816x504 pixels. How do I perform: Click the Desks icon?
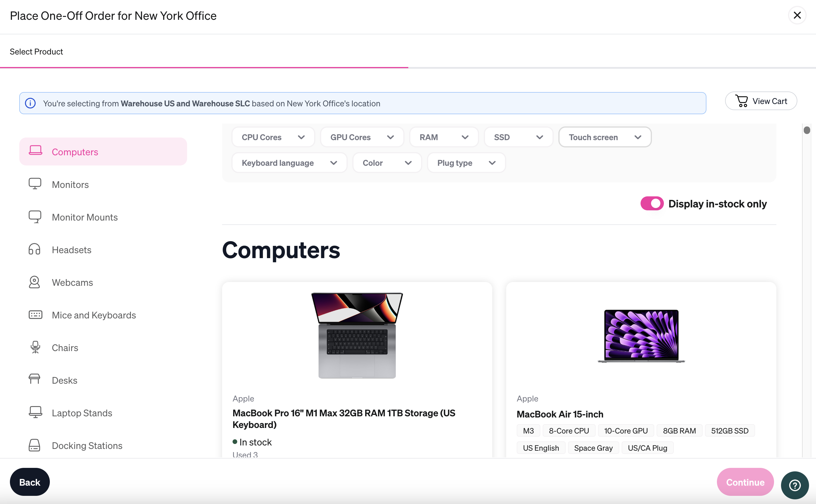(34, 379)
